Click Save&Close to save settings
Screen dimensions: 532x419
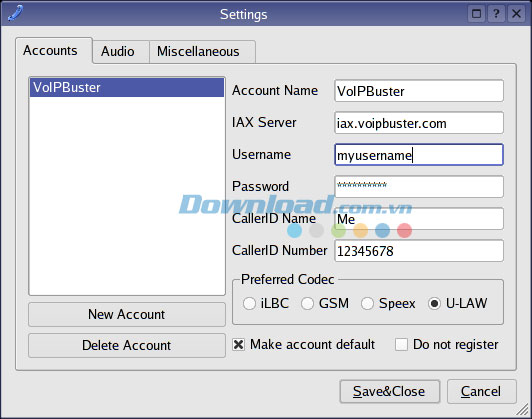click(x=390, y=392)
